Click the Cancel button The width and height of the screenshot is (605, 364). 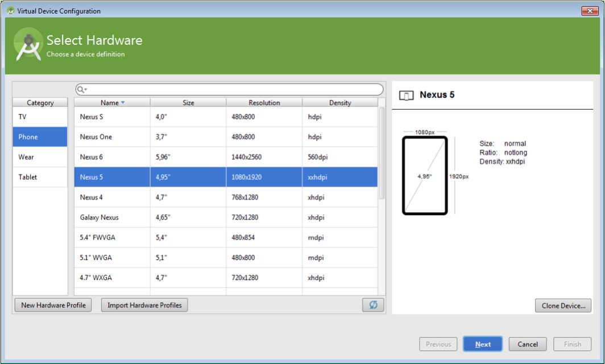coord(527,344)
